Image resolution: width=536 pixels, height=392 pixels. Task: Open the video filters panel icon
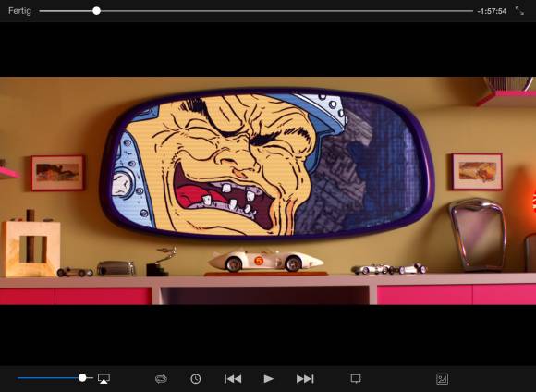click(443, 379)
